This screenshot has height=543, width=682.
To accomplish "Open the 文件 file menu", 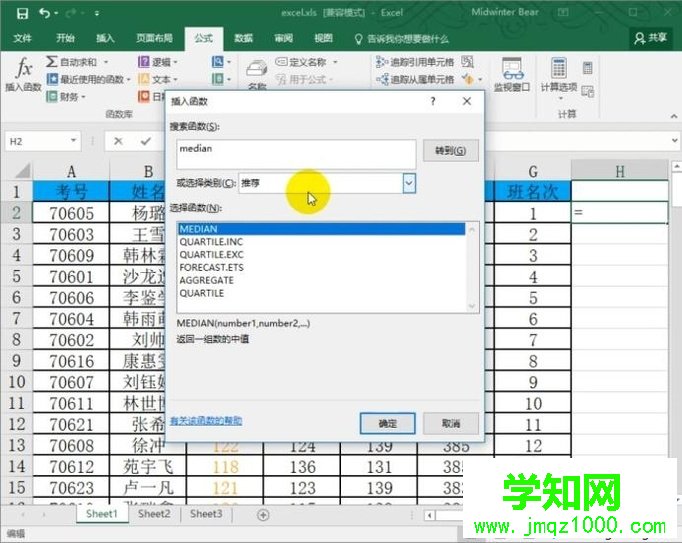I will 22,38.
